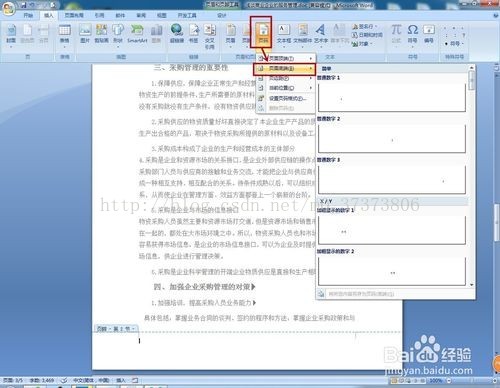Insert a hyperlink (超链接)
This screenshot has width=500, height=388.
[x=177, y=35]
